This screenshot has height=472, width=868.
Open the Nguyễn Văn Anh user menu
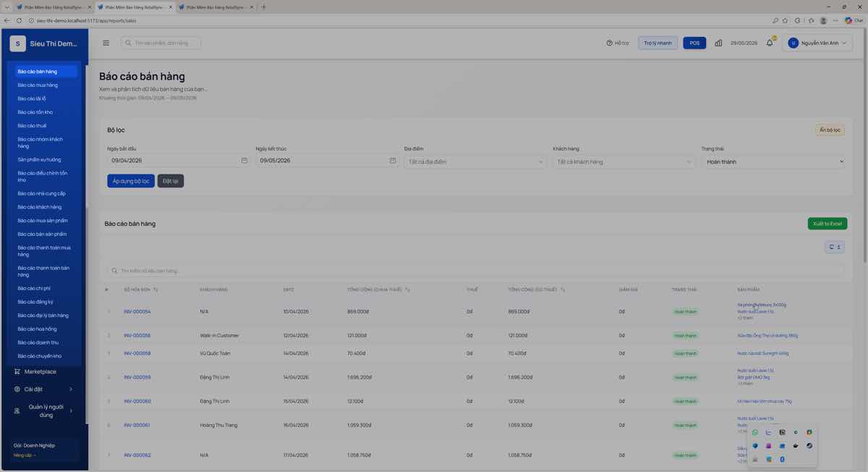(x=817, y=43)
